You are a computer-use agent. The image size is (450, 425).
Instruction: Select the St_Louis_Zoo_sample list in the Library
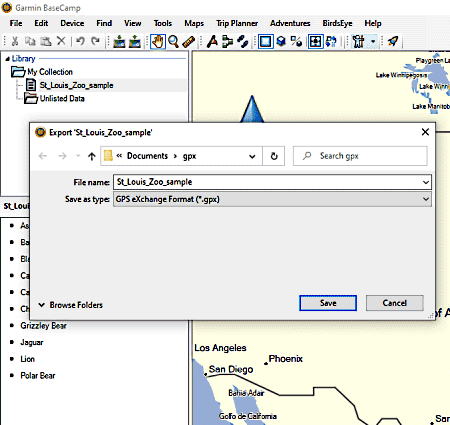(76, 85)
